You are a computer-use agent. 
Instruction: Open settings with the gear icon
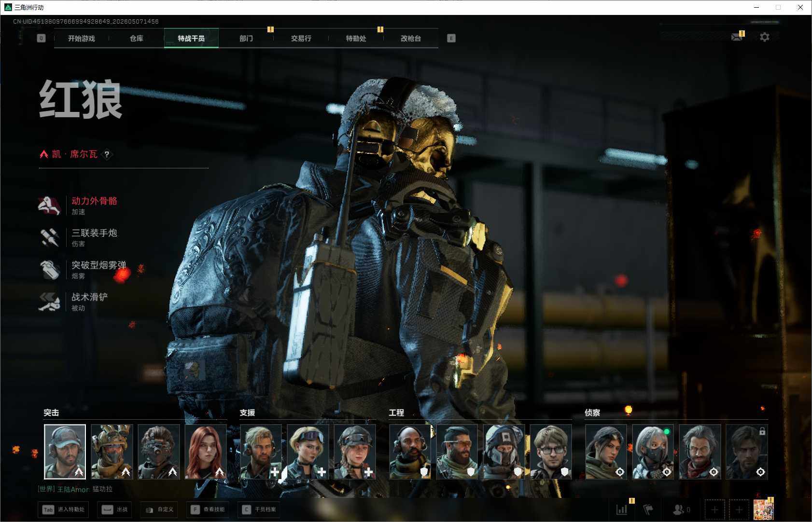pyautogui.click(x=765, y=37)
